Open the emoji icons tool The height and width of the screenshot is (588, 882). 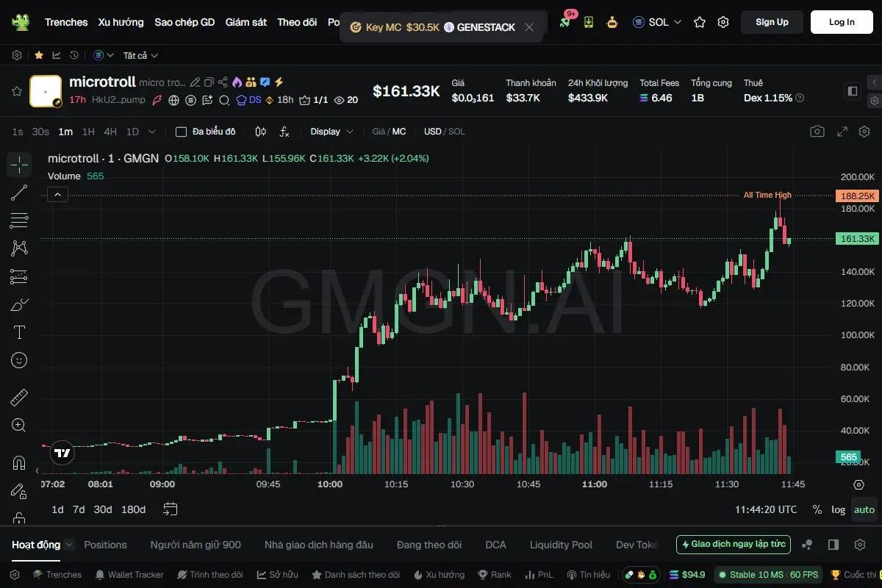(x=19, y=360)
